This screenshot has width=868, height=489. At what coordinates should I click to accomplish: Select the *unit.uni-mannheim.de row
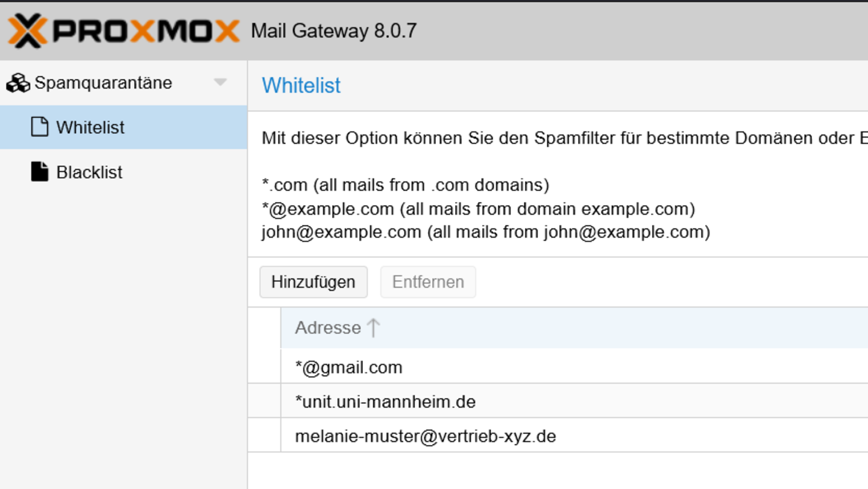tap(558, 402)
